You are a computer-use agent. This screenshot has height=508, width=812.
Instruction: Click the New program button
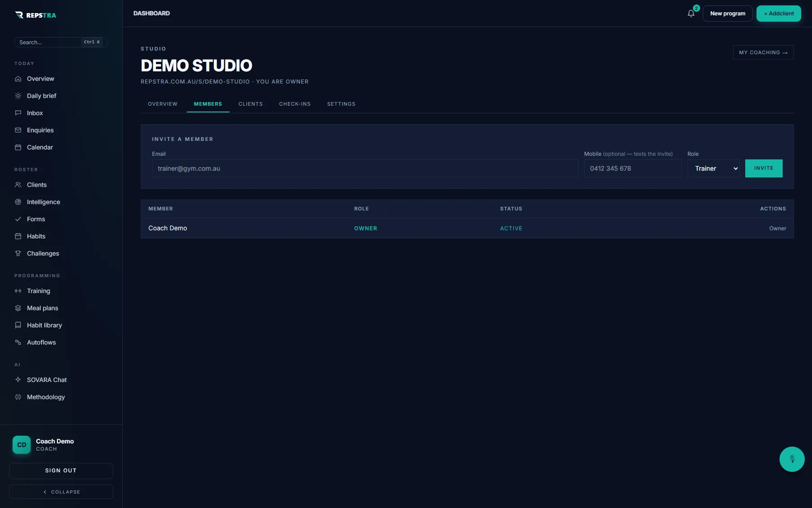coord(728,14)
